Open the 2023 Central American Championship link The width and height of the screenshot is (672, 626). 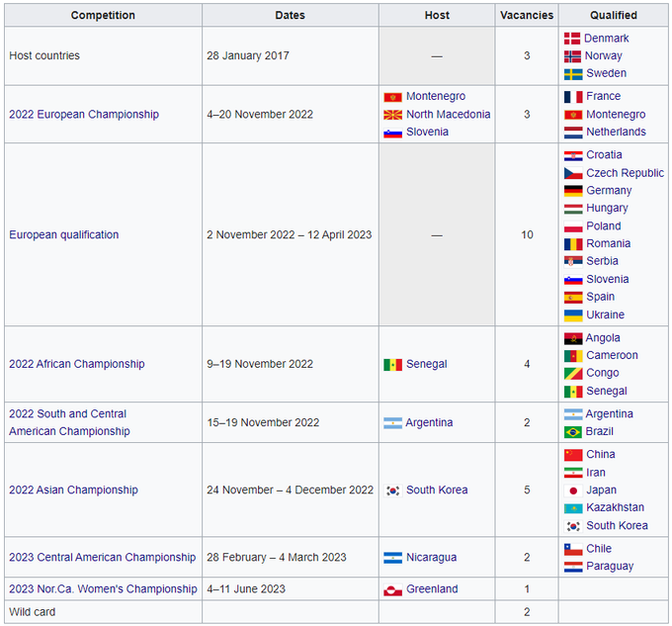(x=103, y=558)
